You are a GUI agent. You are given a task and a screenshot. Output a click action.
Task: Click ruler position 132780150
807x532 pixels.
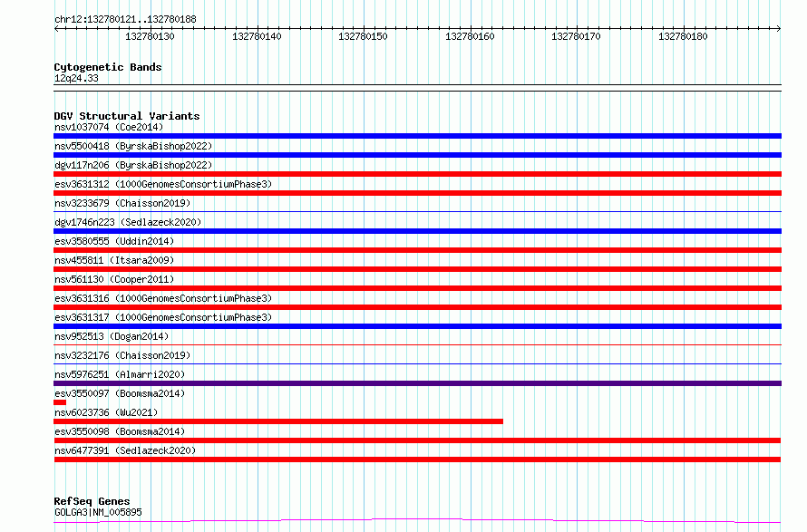(363, 36)
